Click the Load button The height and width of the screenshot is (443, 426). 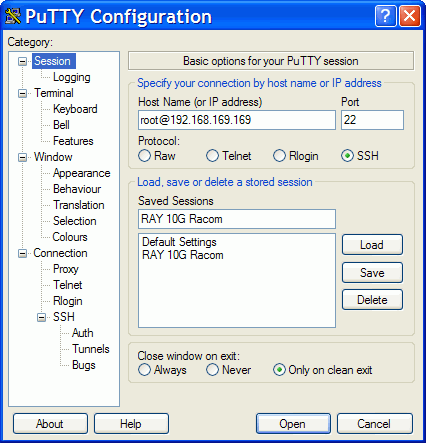pos(372,245)
